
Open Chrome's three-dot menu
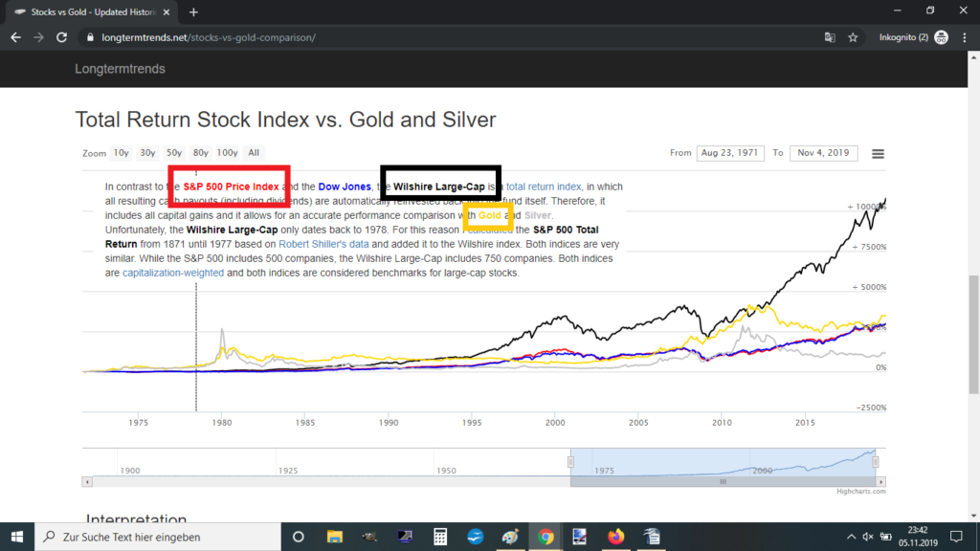965,37
